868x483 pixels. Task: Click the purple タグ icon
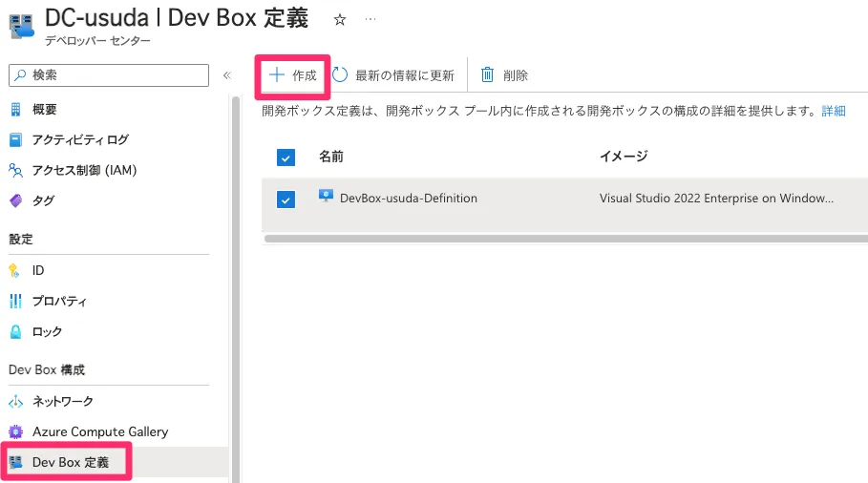coord(16,200)
